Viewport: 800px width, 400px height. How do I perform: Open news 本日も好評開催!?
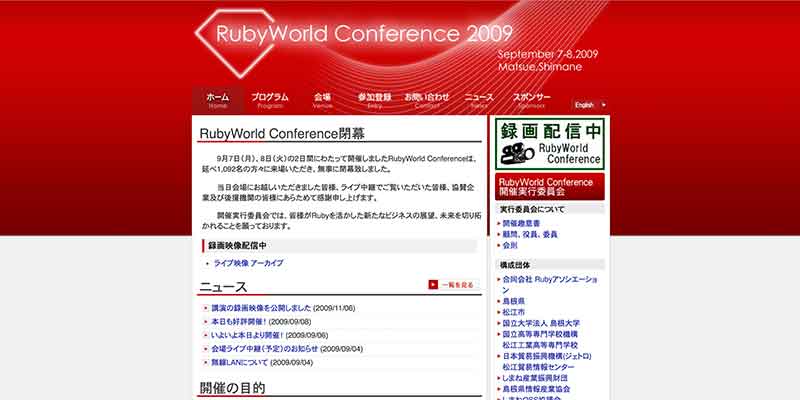(239, 322)
